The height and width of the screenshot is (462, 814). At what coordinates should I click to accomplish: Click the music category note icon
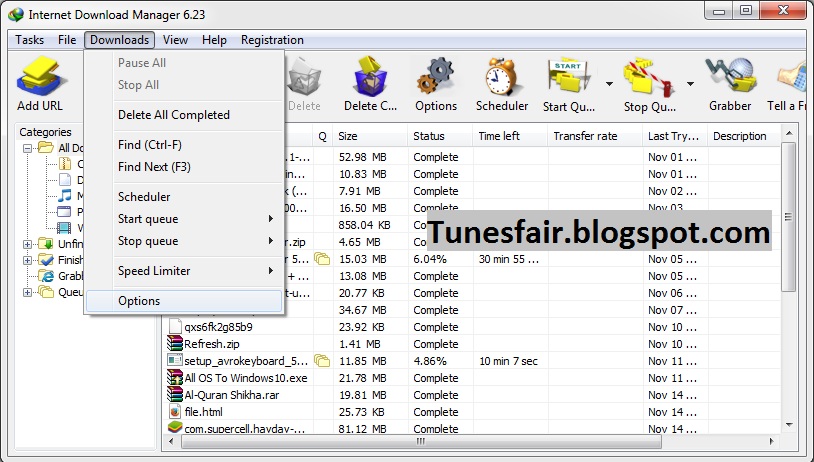[x=64, y=196]
